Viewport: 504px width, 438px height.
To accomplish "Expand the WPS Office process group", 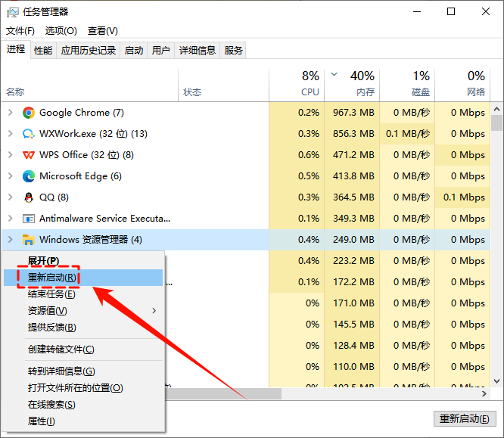I will click(11, 155).
